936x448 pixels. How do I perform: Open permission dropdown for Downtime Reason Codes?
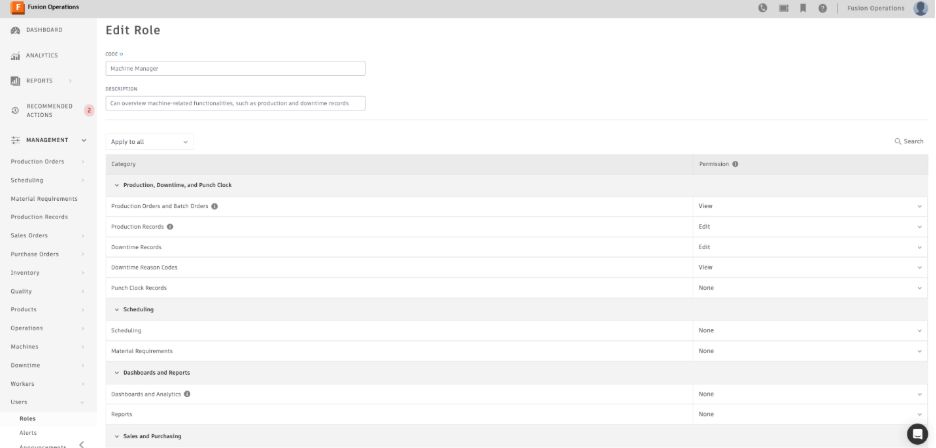click(810, 268)
